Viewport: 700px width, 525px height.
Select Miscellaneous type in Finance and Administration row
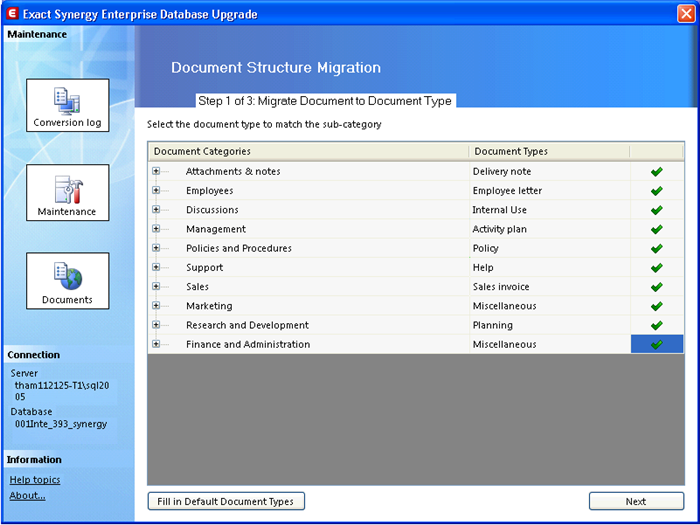coord(550,344)
